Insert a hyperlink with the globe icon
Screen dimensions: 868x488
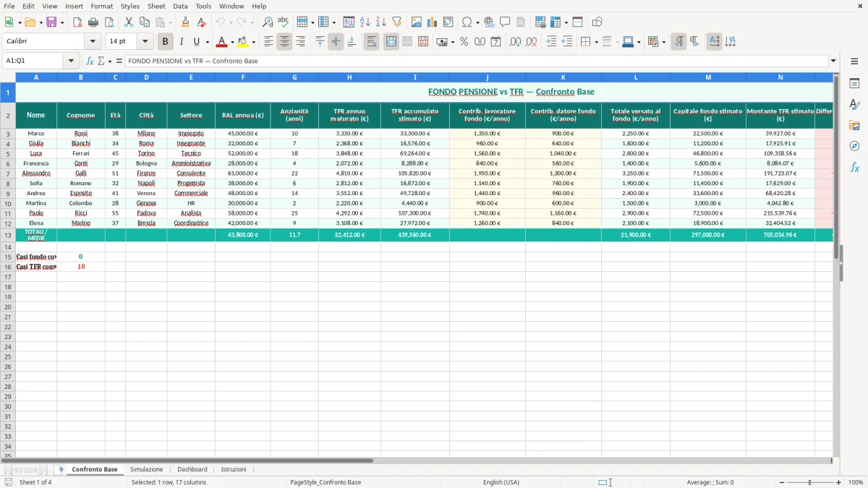tap(489, 22)
